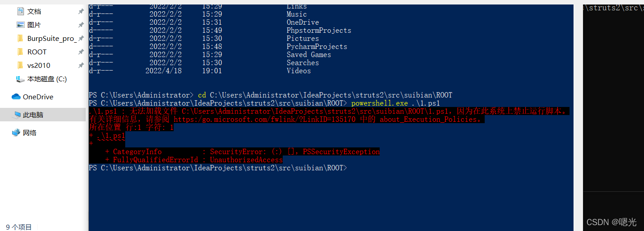Unpin 文档 using its pin icon

click(81, 11)
